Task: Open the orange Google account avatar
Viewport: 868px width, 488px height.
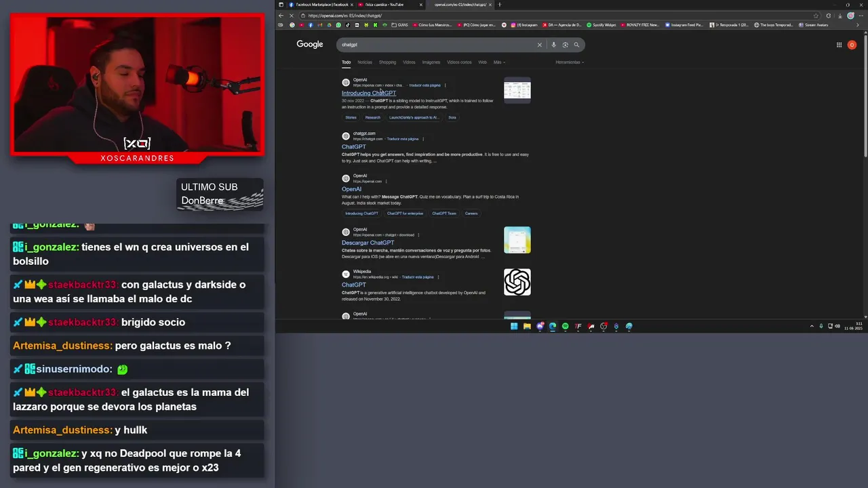Action: [x=852, y=45]
